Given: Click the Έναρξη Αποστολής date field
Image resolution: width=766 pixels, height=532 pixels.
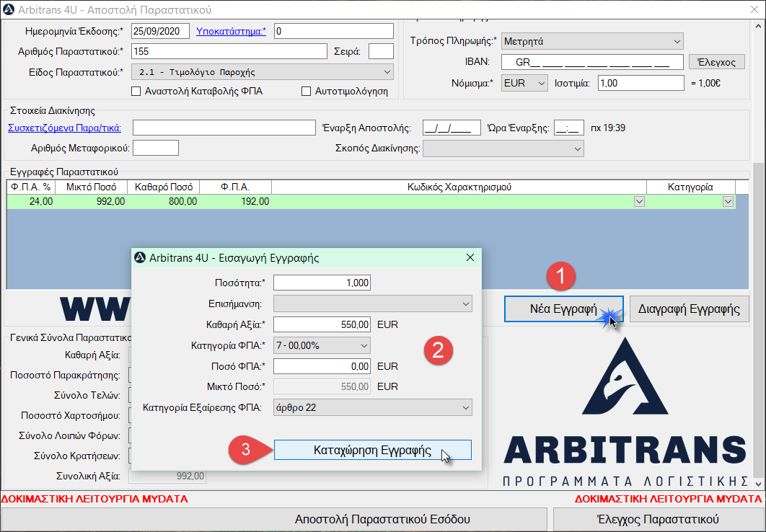Looking at the screenshot, I should (452, 128).
